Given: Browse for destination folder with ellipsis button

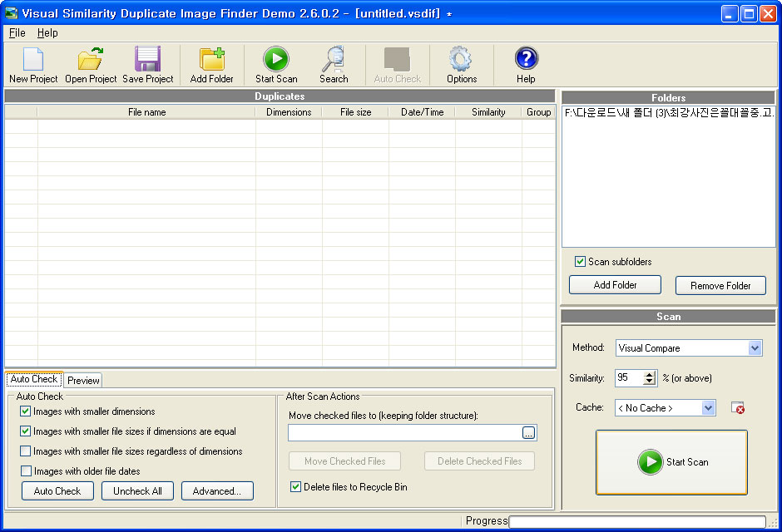Looking at the screenshot, I should coord(528,433).
